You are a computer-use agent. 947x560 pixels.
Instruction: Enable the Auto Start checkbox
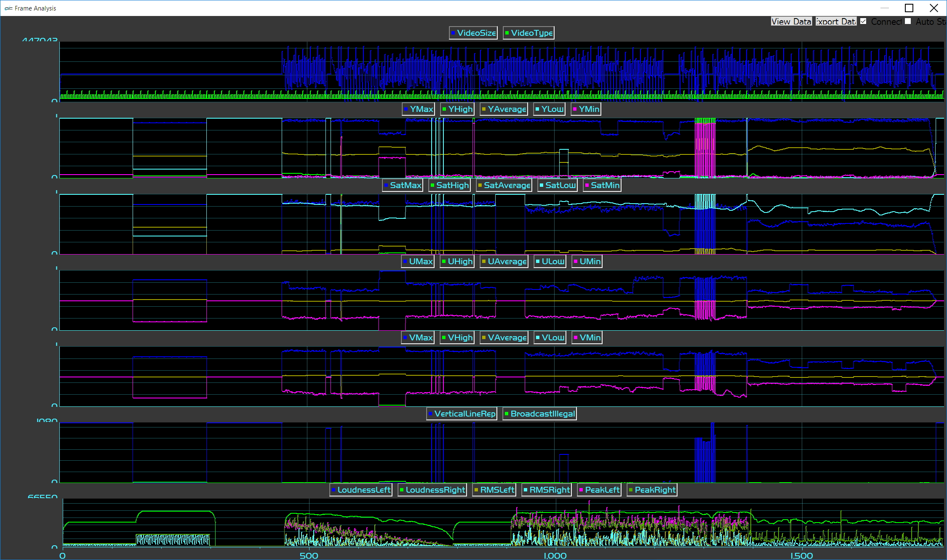pos(908,21)
